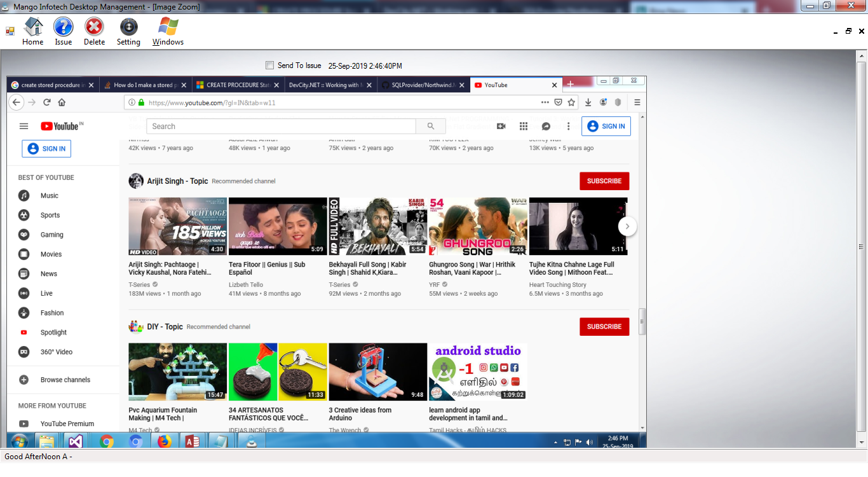The image size is (868, 477).
Task: Open Pvc Aquarium Fountain thumbnail
Action: (177, 371)
